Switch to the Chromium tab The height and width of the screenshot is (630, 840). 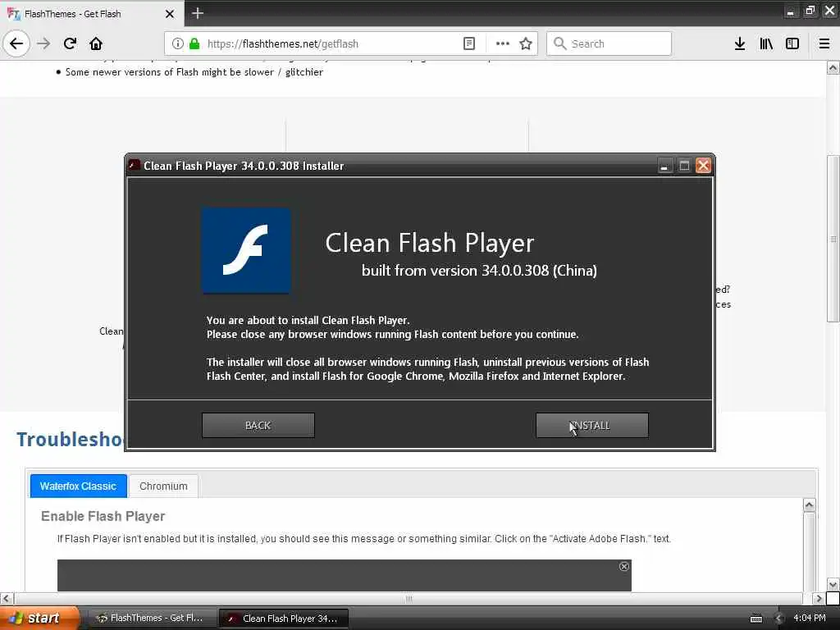pos(163,486)
